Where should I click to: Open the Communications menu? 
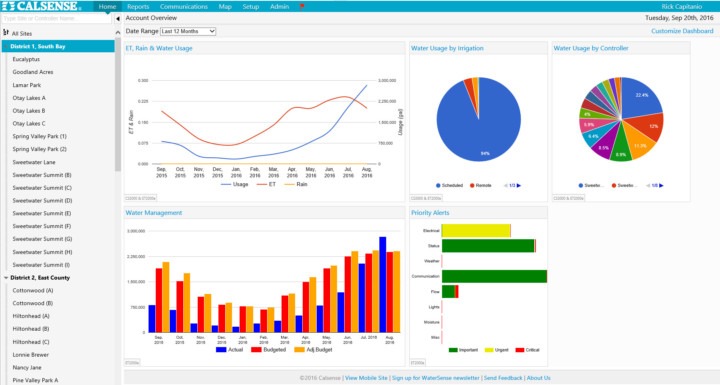tap(184, 6)
